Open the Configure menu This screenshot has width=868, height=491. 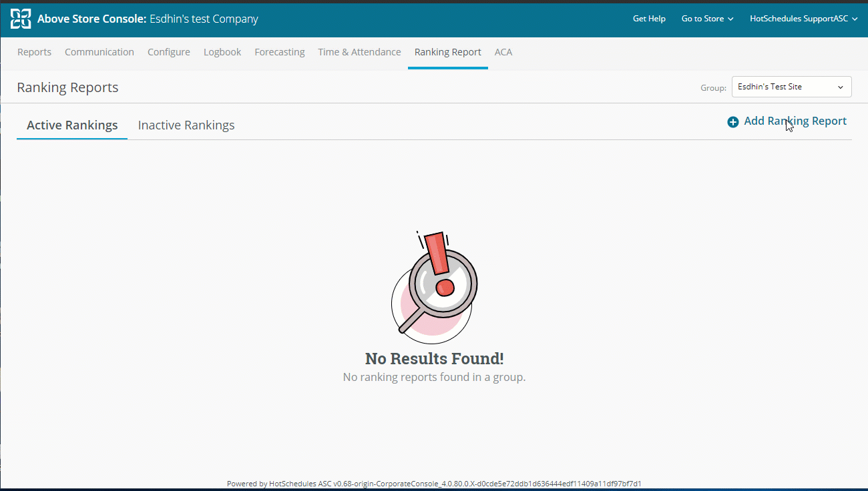click(x=169, y=52)
